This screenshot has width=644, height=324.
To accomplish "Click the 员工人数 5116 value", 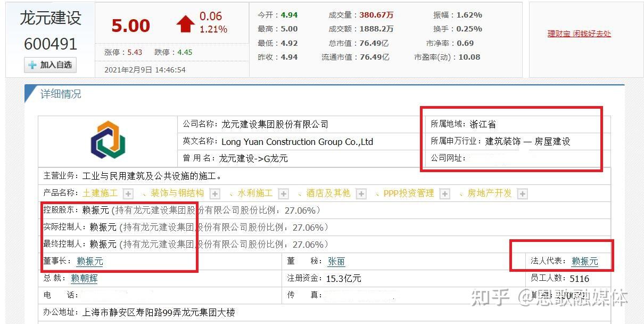I will 580,278.
